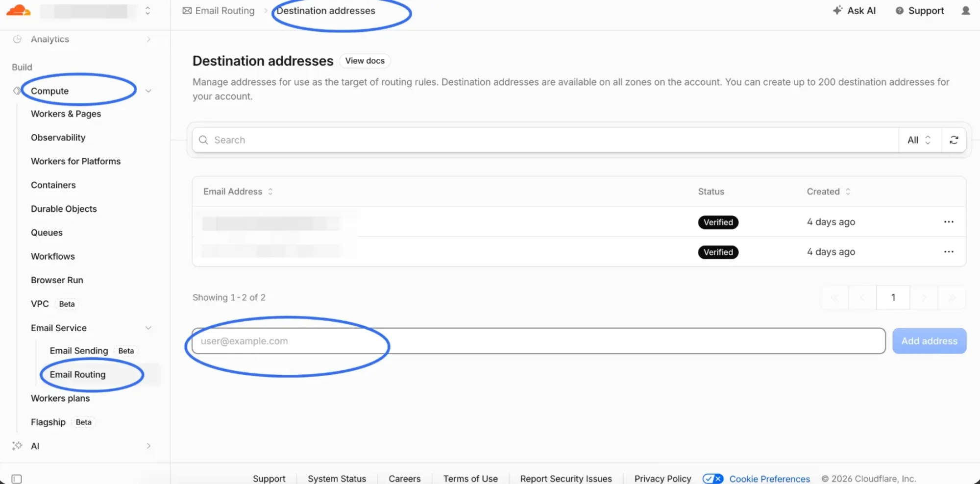Open actions menu for first address row
The image size is (980, 484).
[949, 222]
